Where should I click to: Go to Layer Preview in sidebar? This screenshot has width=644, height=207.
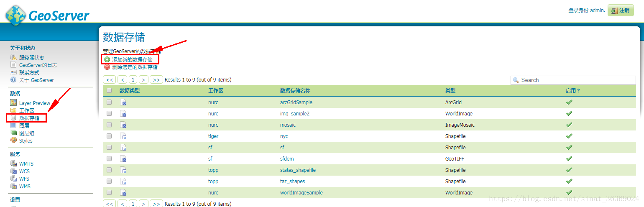click(35, 103)
